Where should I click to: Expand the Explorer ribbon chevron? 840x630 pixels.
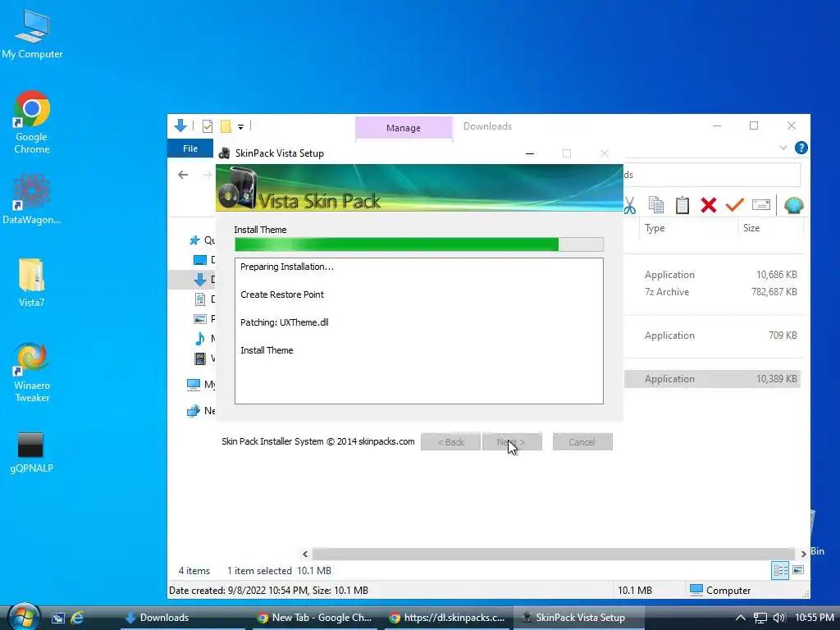click(x=783, y=148)
